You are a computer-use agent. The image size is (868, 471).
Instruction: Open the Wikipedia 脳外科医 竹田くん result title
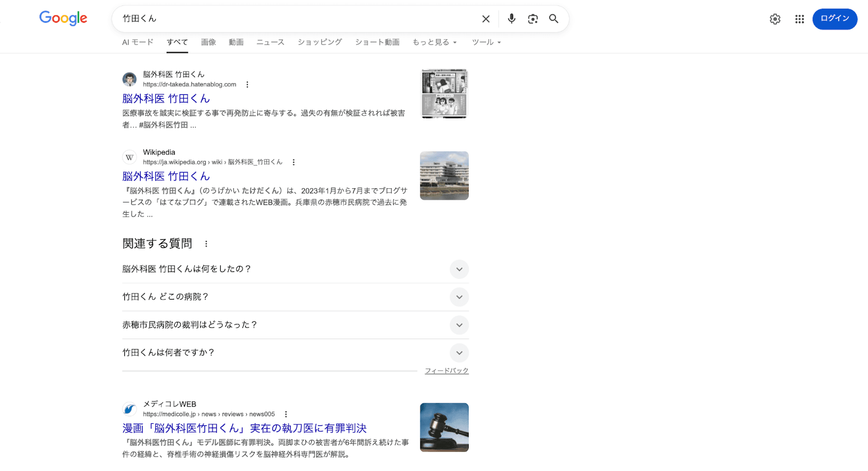point(166,176)
